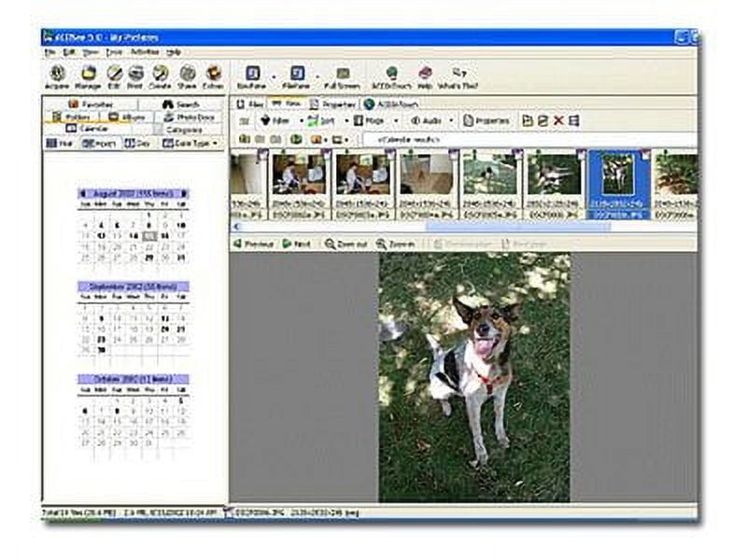
Task: Click the red delete X icon
Action: (558, 120)
